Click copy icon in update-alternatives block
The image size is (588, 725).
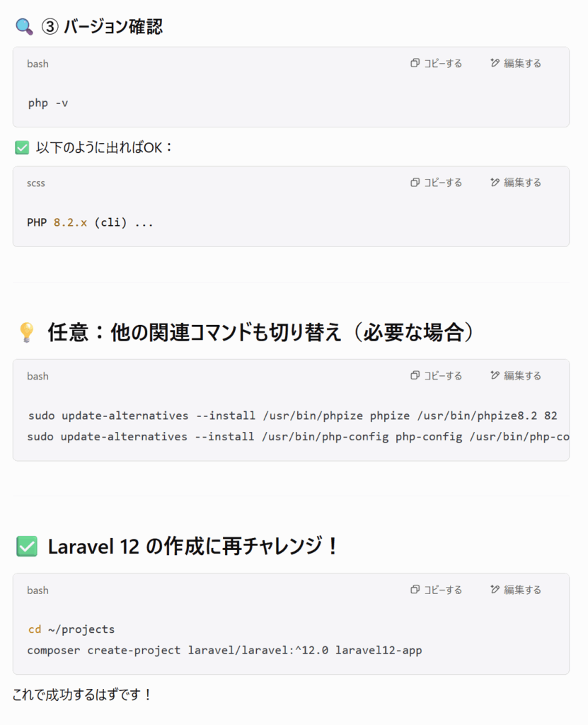pyautogui.click(x=415, y=375)
